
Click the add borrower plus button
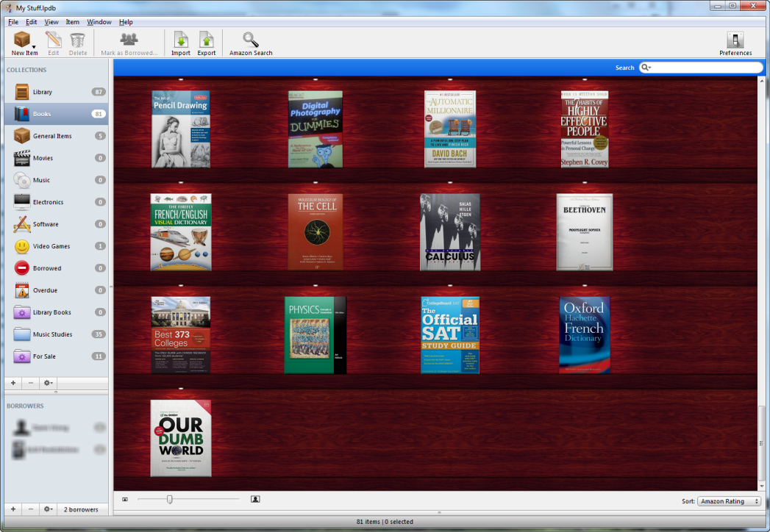13,509
